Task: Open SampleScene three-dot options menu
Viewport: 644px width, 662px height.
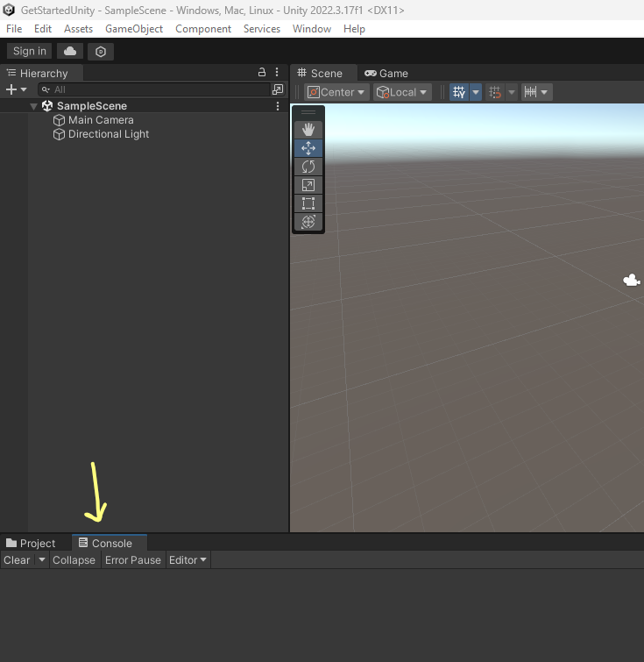Action: pyautogui.click(x=277, y=106)
